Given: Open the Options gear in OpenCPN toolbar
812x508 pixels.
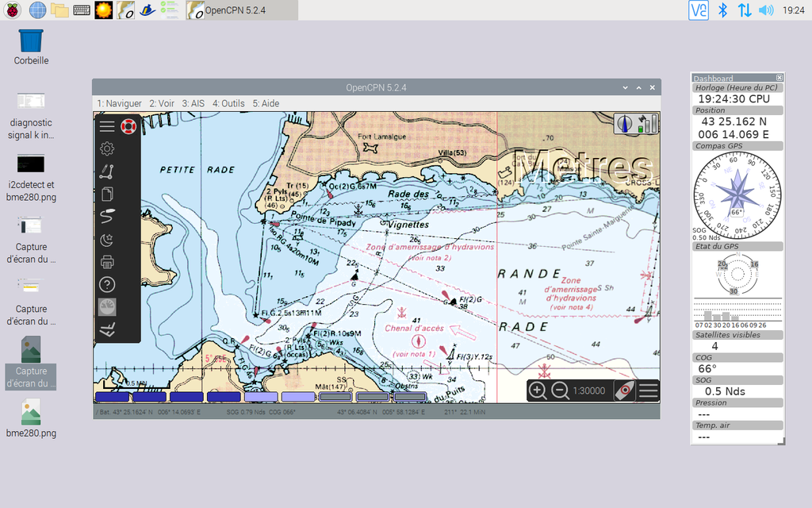Looking at the screenshot, I should pos(107,148).
